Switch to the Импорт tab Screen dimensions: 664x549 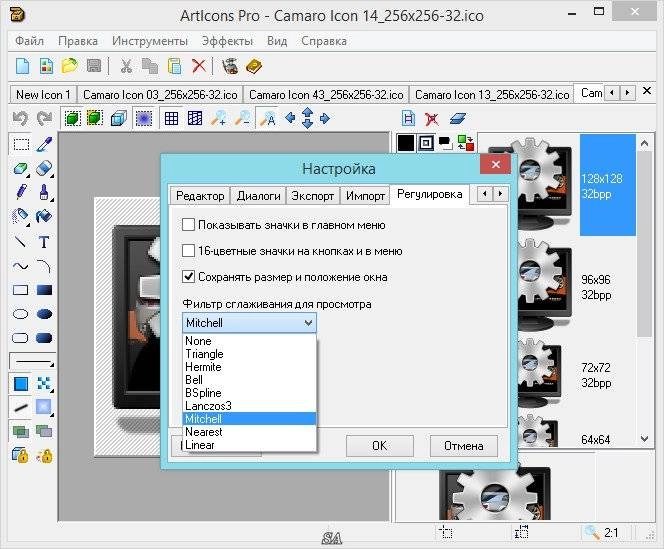(365, 196)
